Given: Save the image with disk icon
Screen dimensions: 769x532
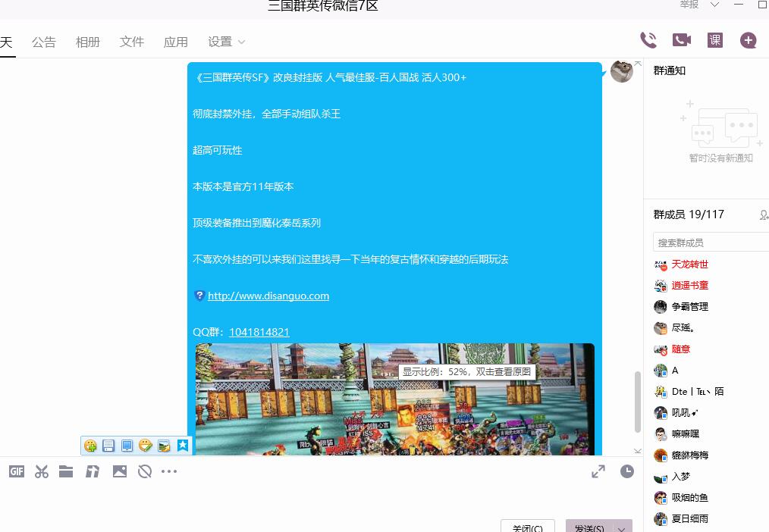Looking at the screenshot, I should 108,446.
